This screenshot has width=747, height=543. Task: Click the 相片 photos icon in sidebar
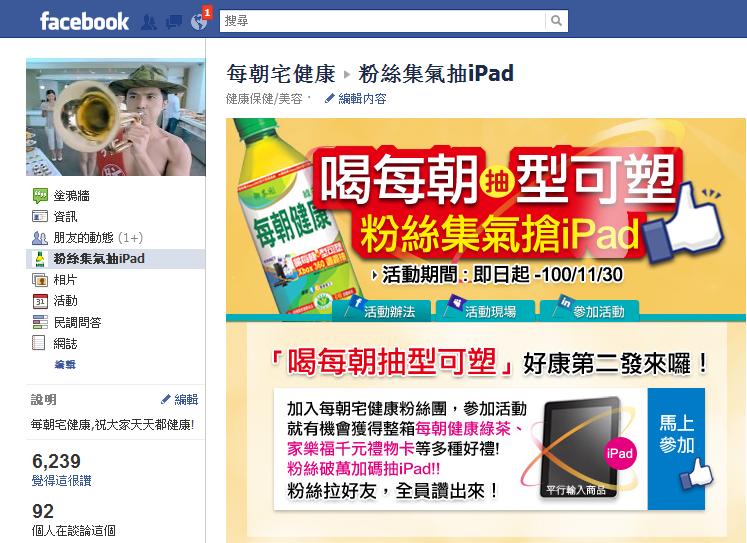40,280
